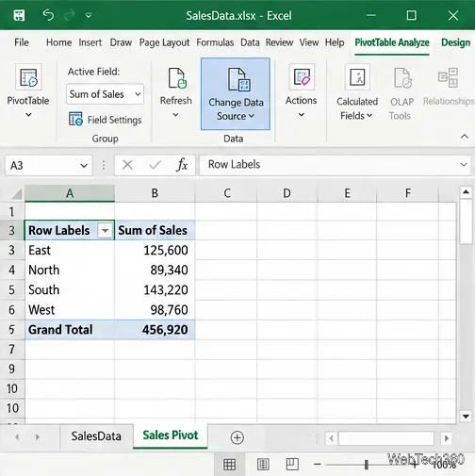The height and width of the screenshot is (476, 475).
Task: Click the OLAP Tools icon
Action: (x=402, y=77)
